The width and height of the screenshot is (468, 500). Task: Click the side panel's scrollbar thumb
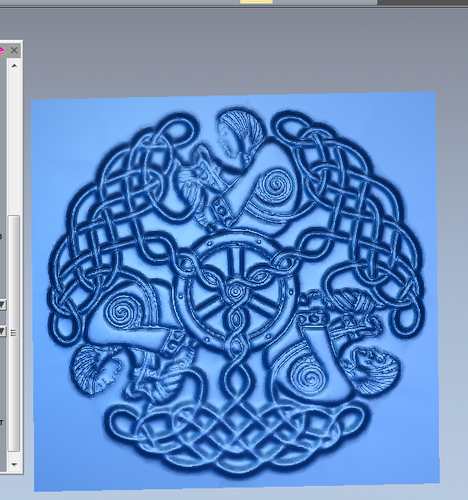tap(14, 333)
